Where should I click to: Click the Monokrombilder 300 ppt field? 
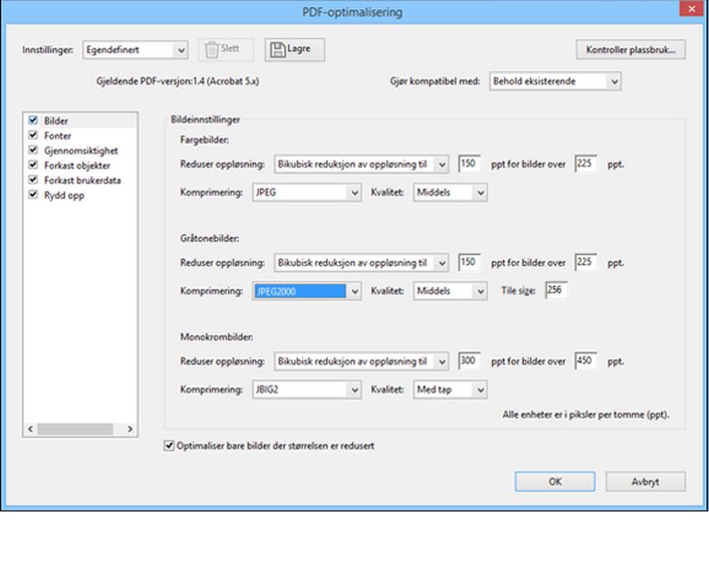468,361
